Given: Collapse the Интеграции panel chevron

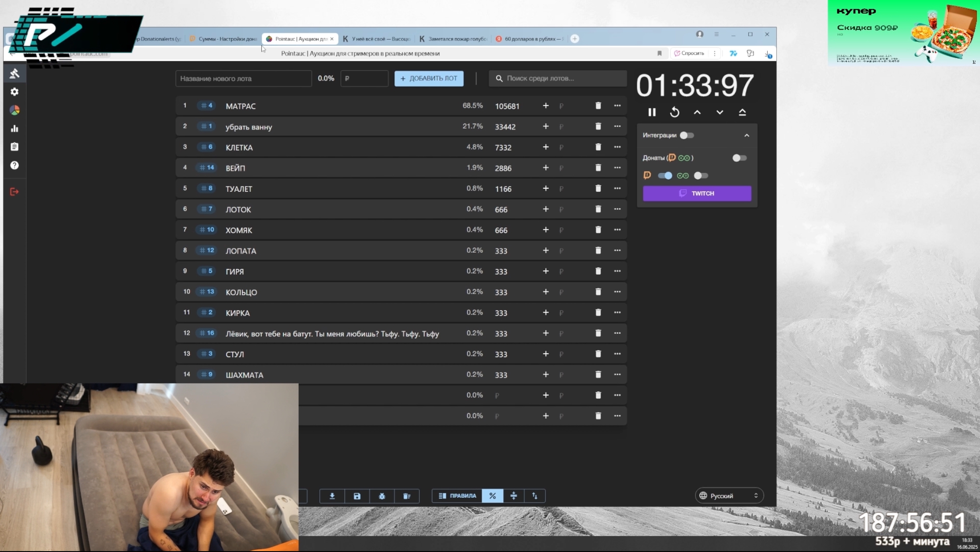Looking at the screenshot, I should click(x=746, y=135).
